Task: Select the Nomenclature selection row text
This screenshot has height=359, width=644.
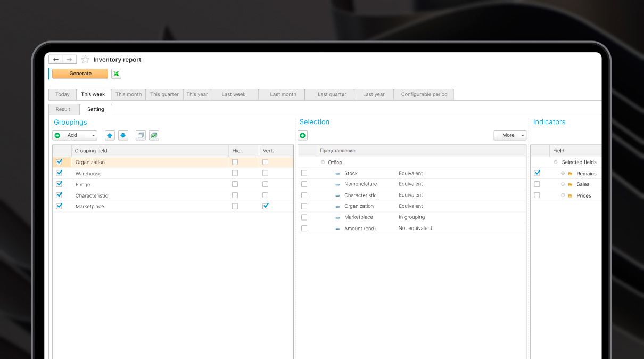Action: point(360,184)
